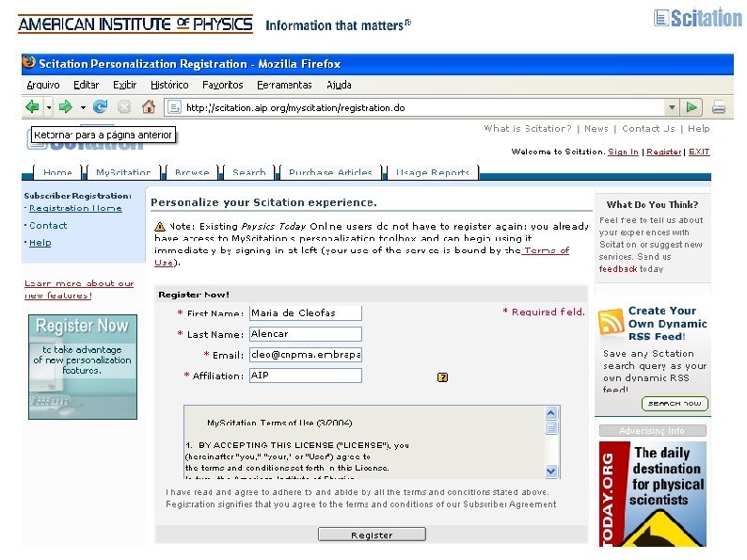Click the Register link in welcome line
The width and height of the screenshot is (747, 560).
(x=663, y=152)
